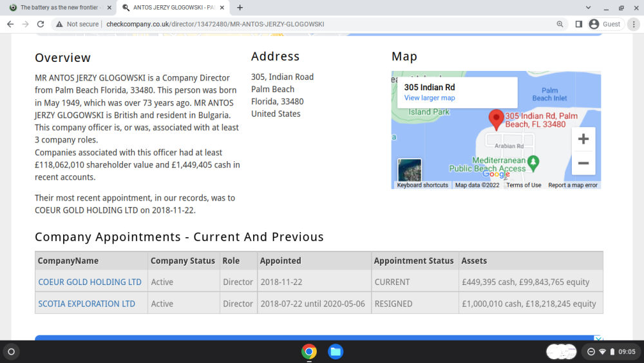Switch map to satellite imagery thumbnail
Image resolution: width=644 pixels, height=363 pixels.
tap(410, 170)
